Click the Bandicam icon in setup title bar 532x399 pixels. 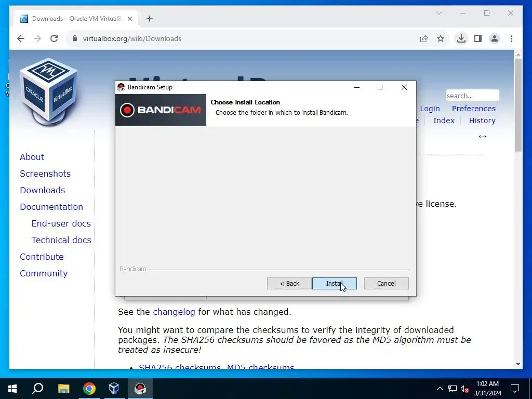121,87
